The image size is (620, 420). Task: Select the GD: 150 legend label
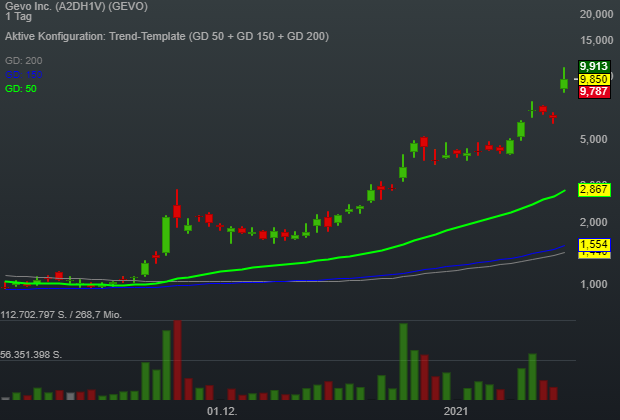tap(24, 74)
